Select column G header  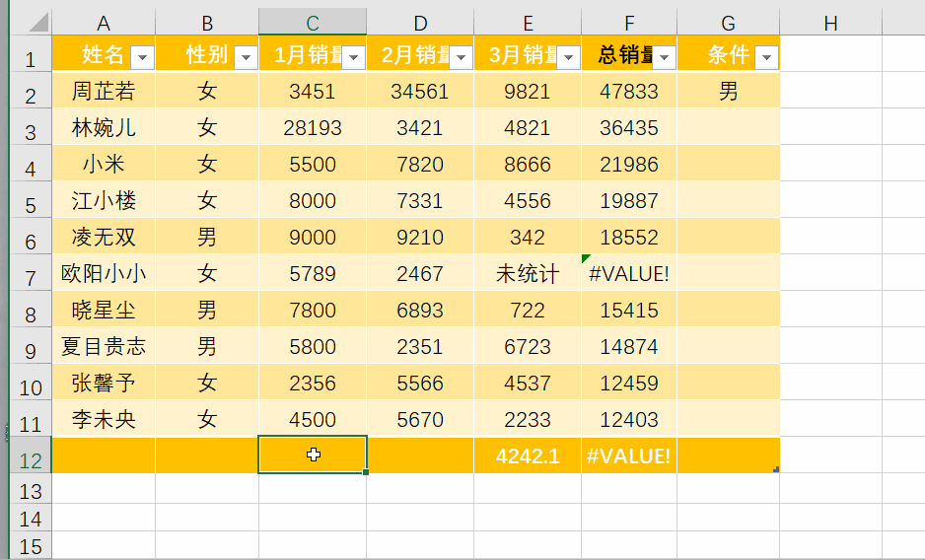pos(728,23)
